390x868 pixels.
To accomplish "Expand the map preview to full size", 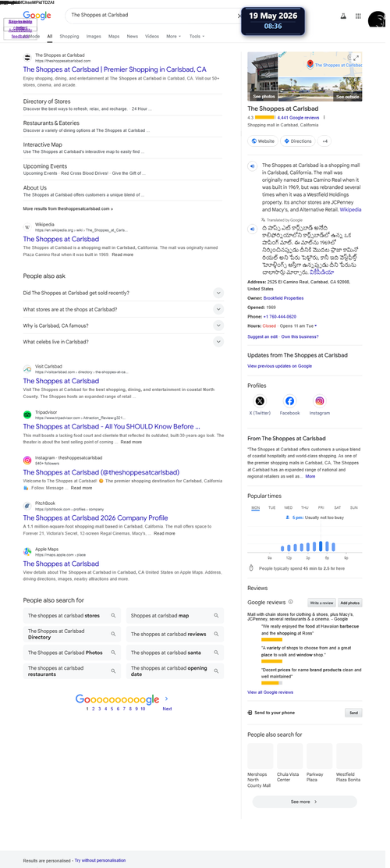I will click(356, 58).
